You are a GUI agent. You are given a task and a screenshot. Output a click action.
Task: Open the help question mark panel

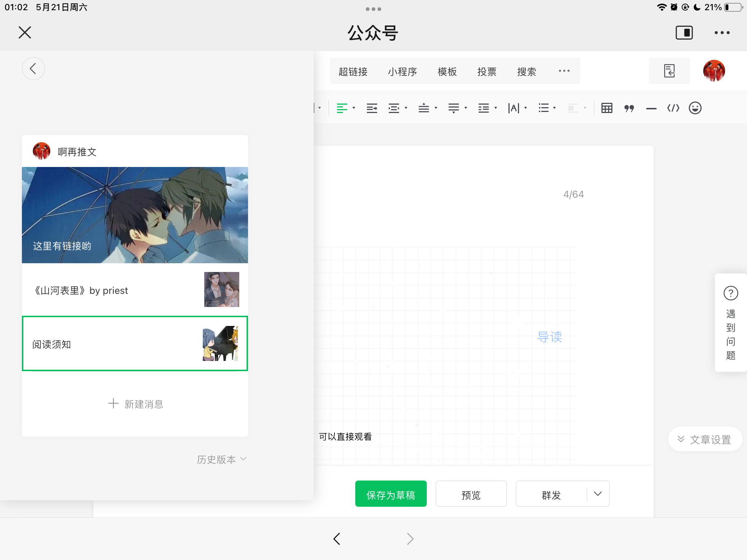click(x=731, y=293)
